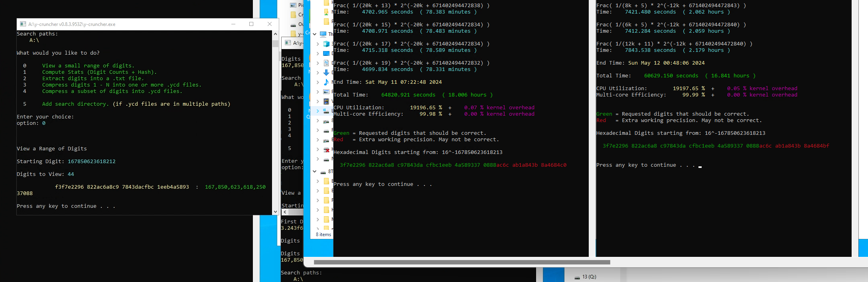Select the Music note icon
Viewport: 868px width, 282px height.
tap(326, 82)
